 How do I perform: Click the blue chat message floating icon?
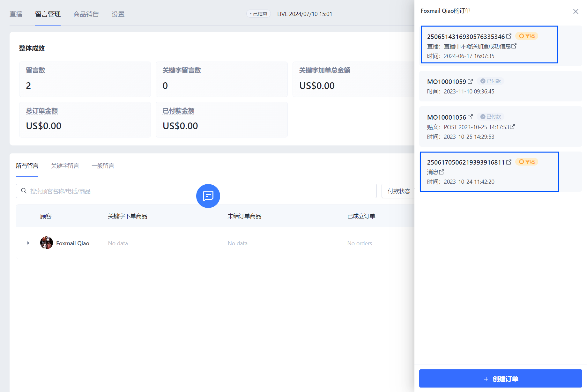tap(208, 196)
